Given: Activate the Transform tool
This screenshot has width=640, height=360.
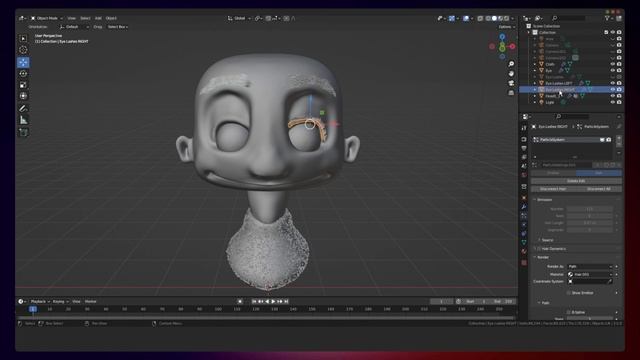Looking at the screenshot, I should click(x=23, y=96).
